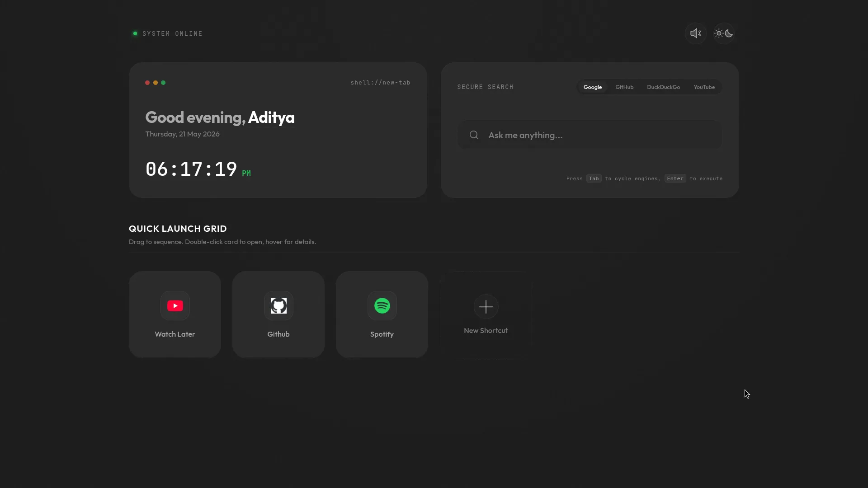This screenshot has width=868, height=488.
Task: Mute sound with the speaker icon
Action: [x=696, y=33]
